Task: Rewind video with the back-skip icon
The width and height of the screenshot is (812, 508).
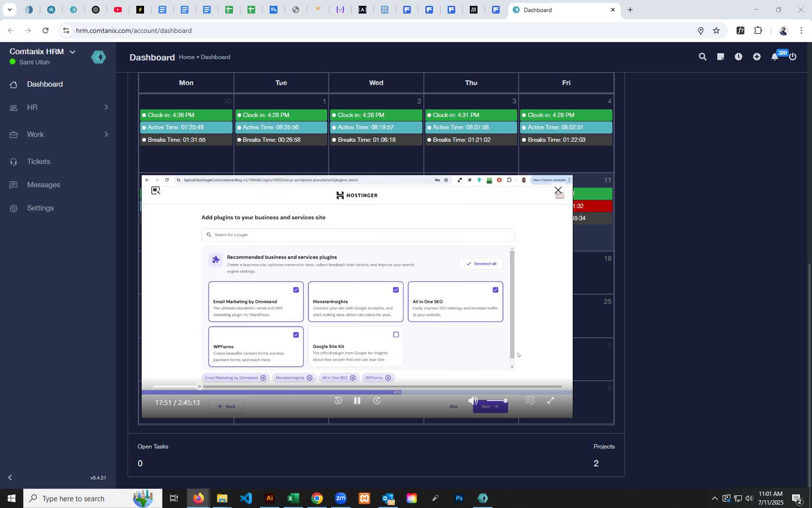Action: (338, 401)
